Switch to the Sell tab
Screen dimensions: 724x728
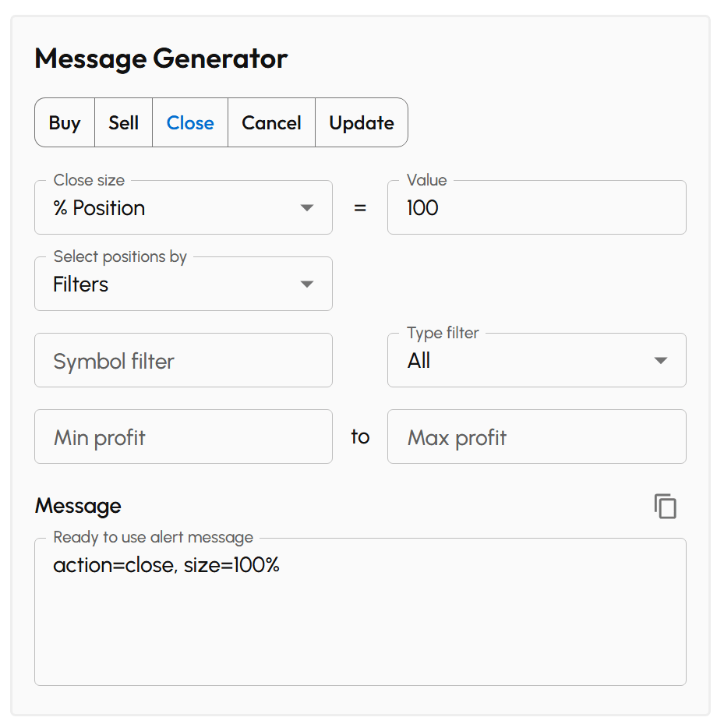(123, 122)
